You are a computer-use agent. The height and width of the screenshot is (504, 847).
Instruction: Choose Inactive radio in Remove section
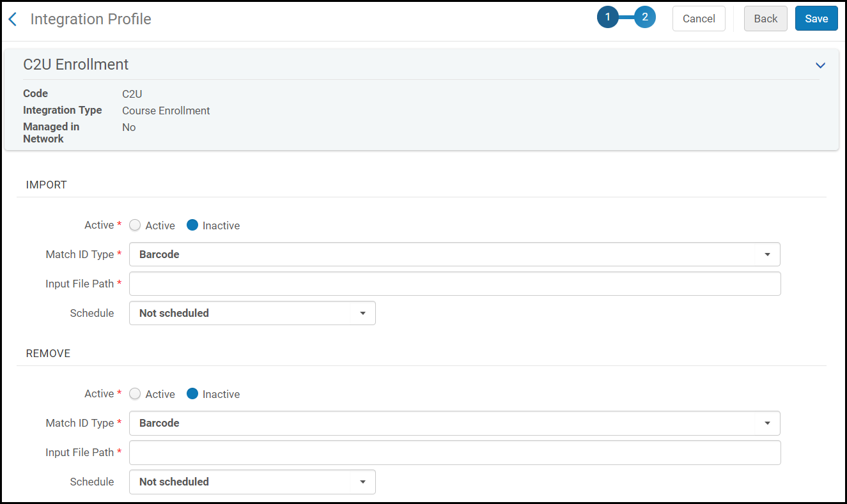[192, 394]
